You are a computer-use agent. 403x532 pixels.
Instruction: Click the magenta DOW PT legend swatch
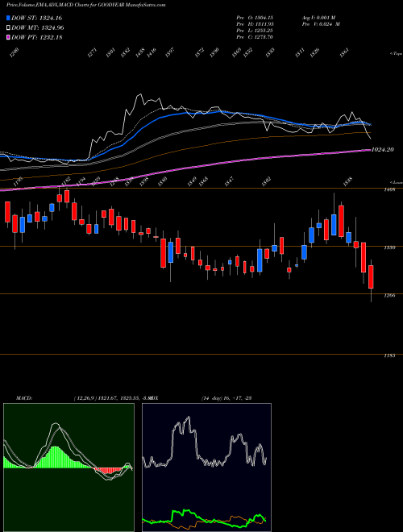[x=8, y=38]
